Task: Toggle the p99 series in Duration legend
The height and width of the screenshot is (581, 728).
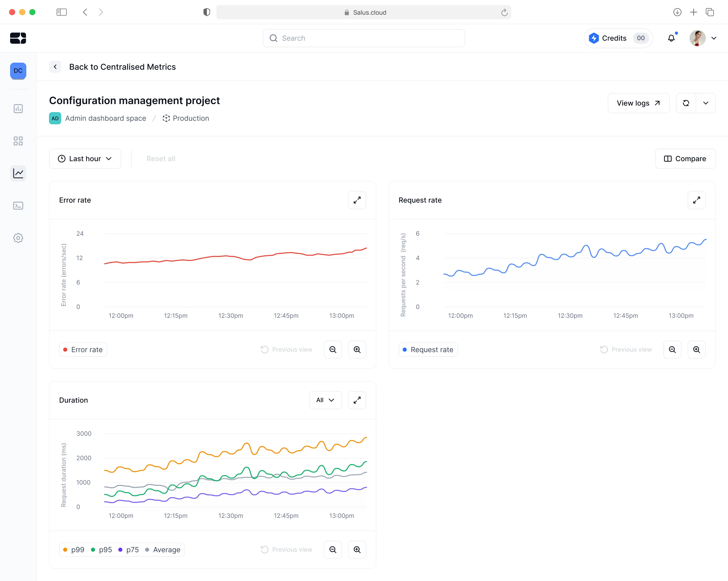Action: (x=74, y=550)
